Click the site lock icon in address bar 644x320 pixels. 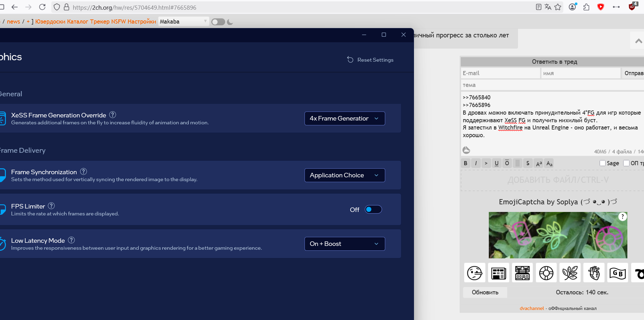(x=67, y=7)
